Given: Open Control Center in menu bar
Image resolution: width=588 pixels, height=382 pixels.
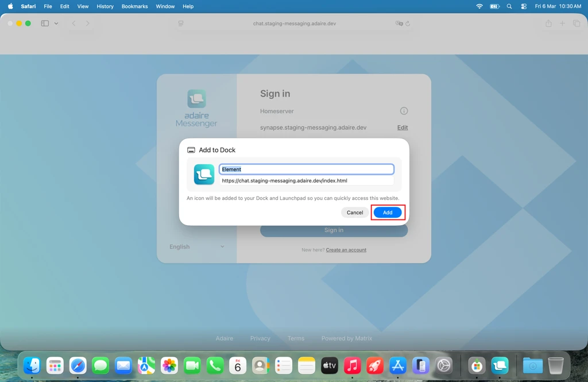Looking at the screenshot, I should coord(524,6).
